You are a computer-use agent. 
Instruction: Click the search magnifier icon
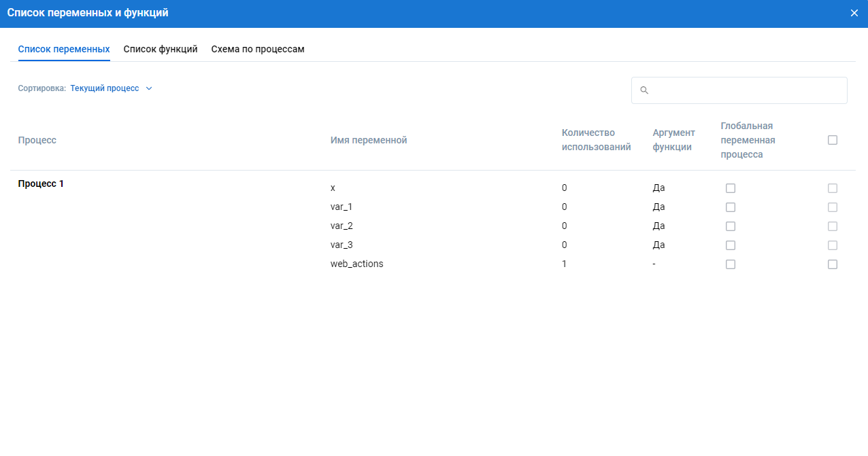tap(644, 90)
